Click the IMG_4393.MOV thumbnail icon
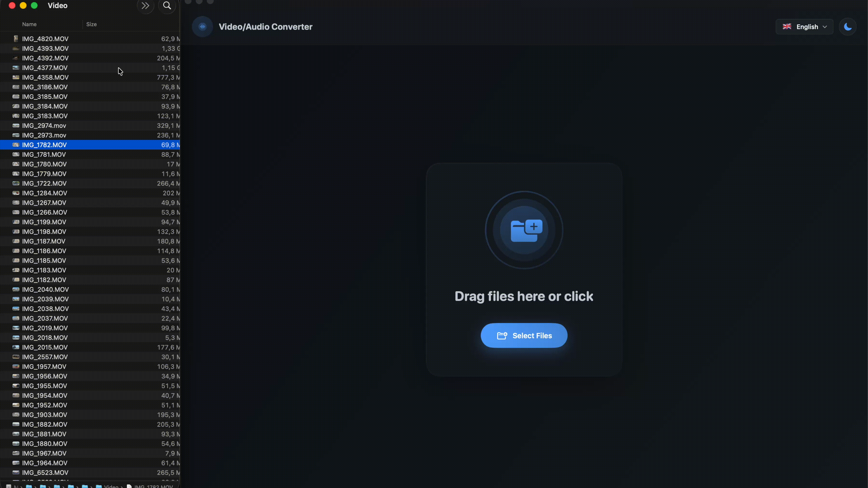 click(x=16, y=49)
